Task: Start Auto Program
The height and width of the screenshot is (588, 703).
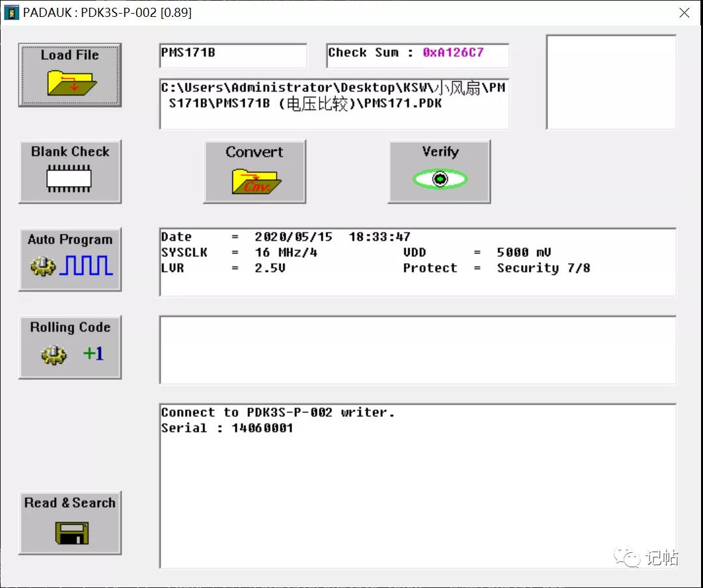Action: (70, 259)
